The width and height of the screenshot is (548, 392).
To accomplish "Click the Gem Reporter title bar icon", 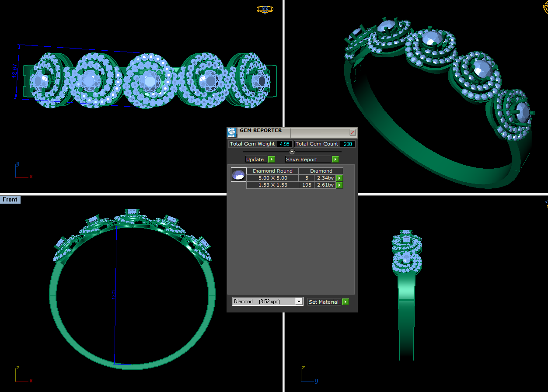I will (232, 132).
